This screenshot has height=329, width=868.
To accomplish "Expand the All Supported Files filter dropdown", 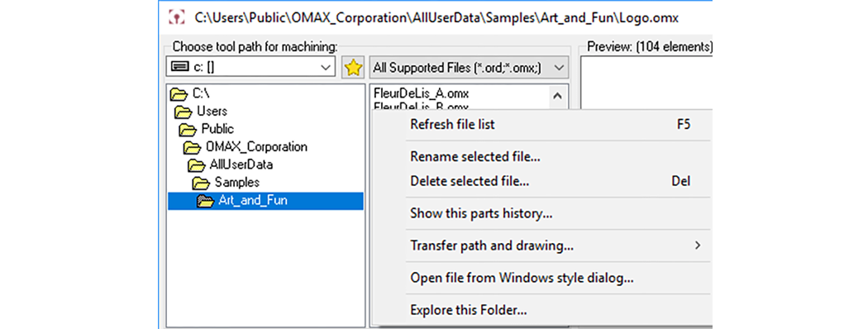I will click(469, 68).
